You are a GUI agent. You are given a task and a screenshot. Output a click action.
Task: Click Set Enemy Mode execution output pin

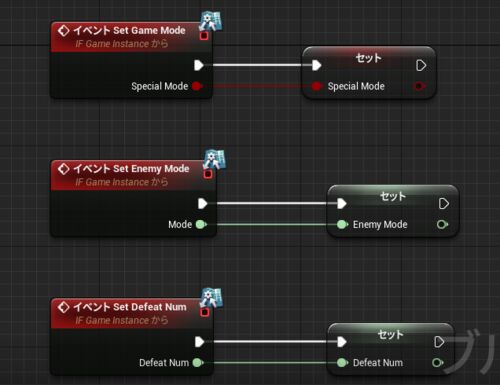click(203, 203)
